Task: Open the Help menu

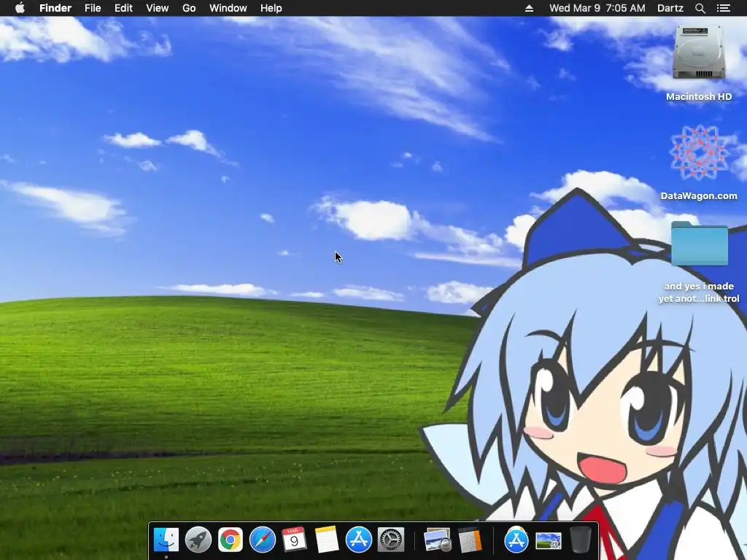Action: pyautogui.click(x=271, y=8)
